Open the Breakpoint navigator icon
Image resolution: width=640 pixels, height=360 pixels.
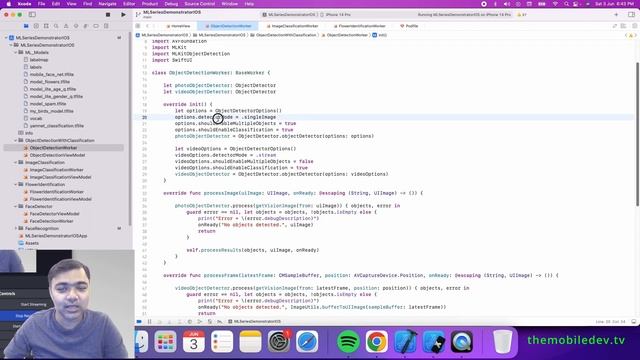coord(96,26)
